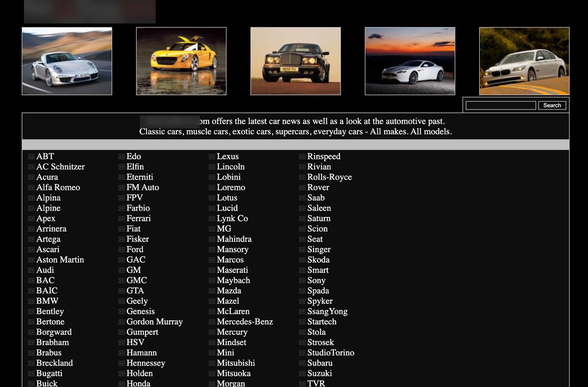Select the Spyker link

click(320, 301)
